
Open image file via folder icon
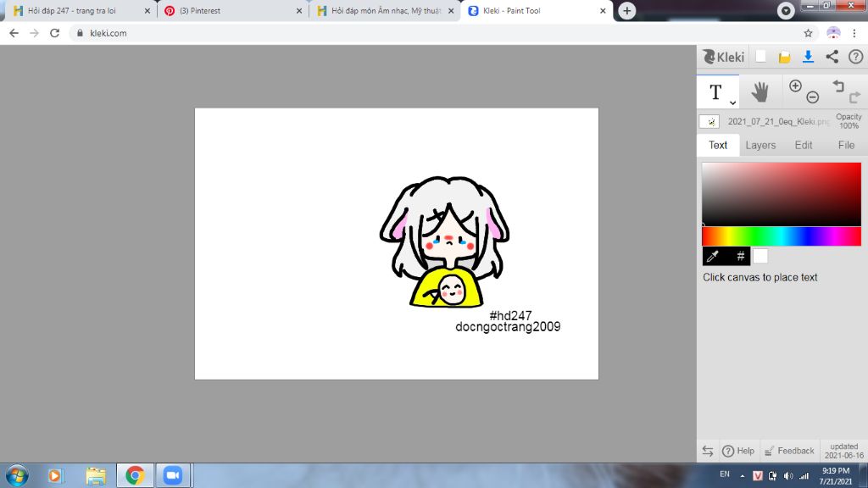coord(784,57)
